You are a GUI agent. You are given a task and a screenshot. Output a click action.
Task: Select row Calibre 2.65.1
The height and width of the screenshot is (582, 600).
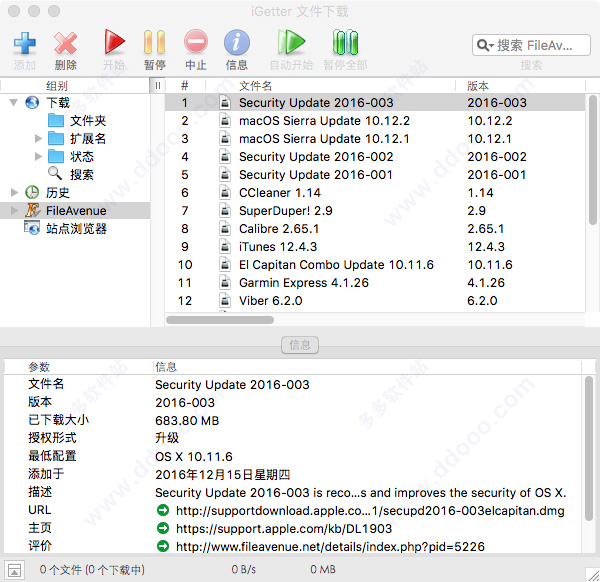coord(375,228)
